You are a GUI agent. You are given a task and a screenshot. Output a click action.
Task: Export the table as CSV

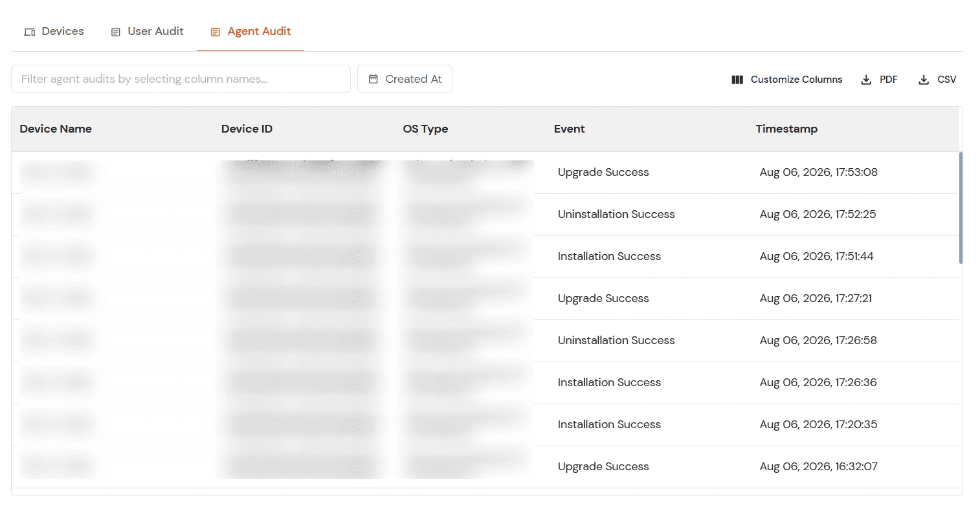[x=937, y=80]
